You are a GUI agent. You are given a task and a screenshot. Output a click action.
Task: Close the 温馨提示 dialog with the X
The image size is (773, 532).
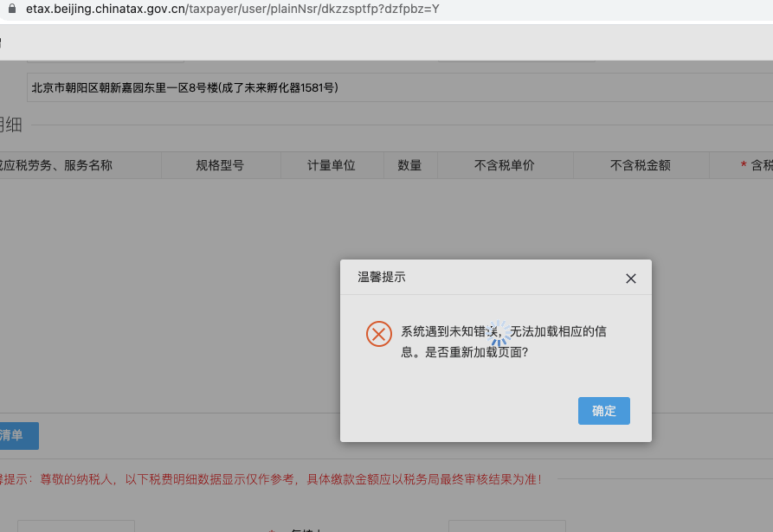(x=630, y=279)
